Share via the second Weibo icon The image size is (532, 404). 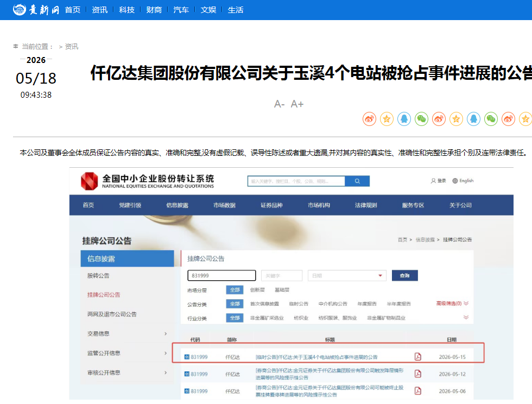(439, 119)
